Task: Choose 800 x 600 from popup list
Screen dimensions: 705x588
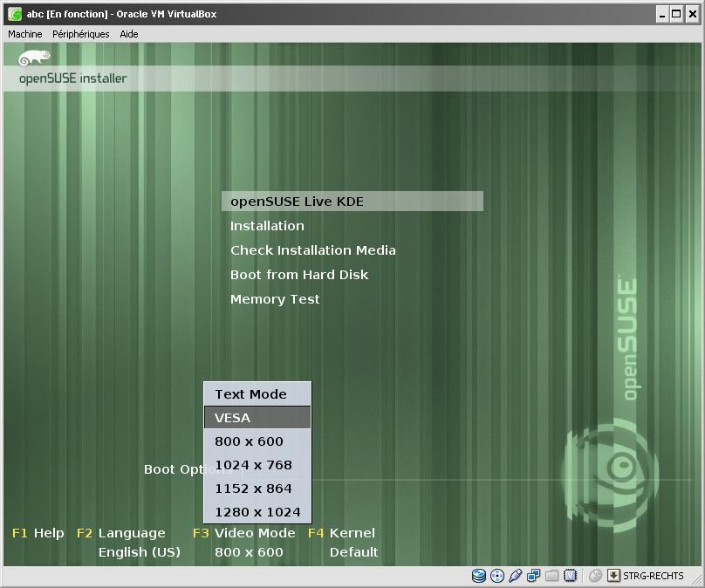Action: pos(257,441)
